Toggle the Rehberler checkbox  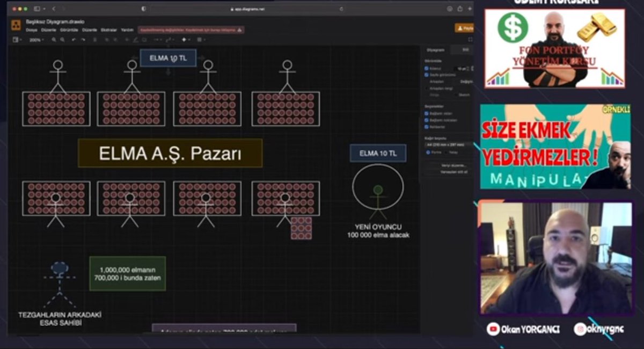click(426, 127)
